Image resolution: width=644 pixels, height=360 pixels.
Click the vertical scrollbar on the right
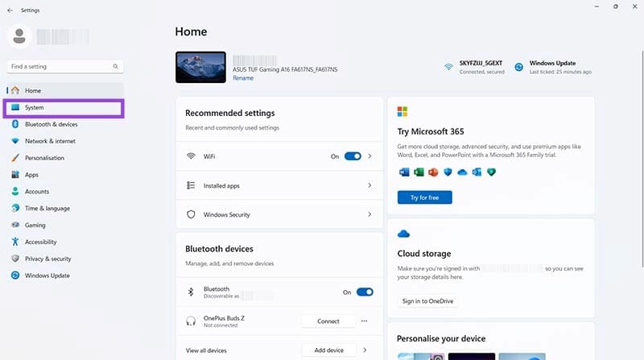pos(642,158)
